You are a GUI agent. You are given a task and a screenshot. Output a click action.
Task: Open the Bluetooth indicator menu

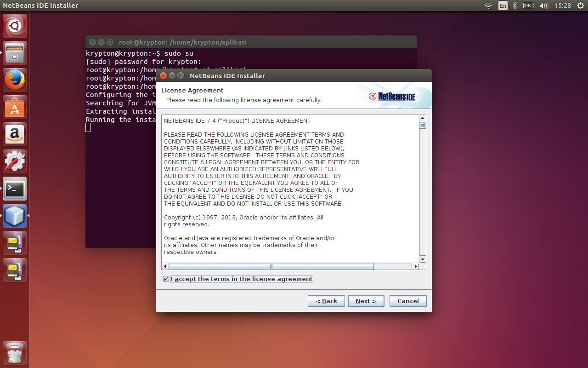pyautogui.click(x=514, y=6)
